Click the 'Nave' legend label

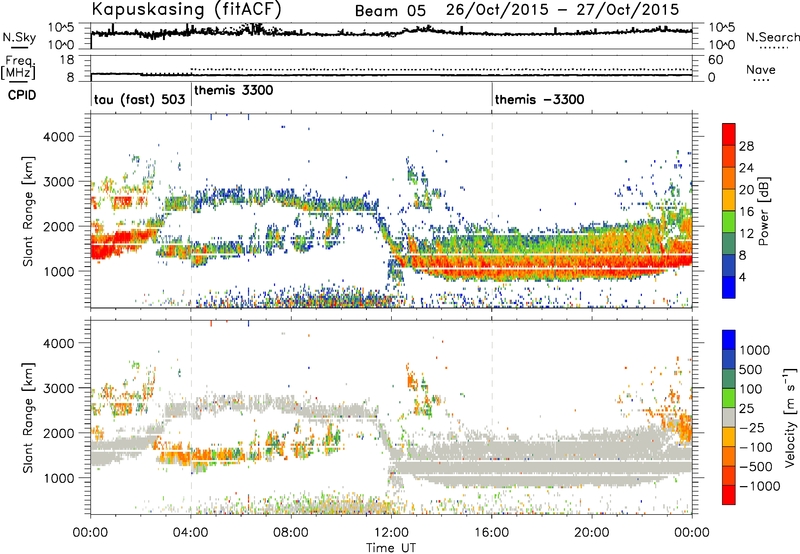[761, 69]
